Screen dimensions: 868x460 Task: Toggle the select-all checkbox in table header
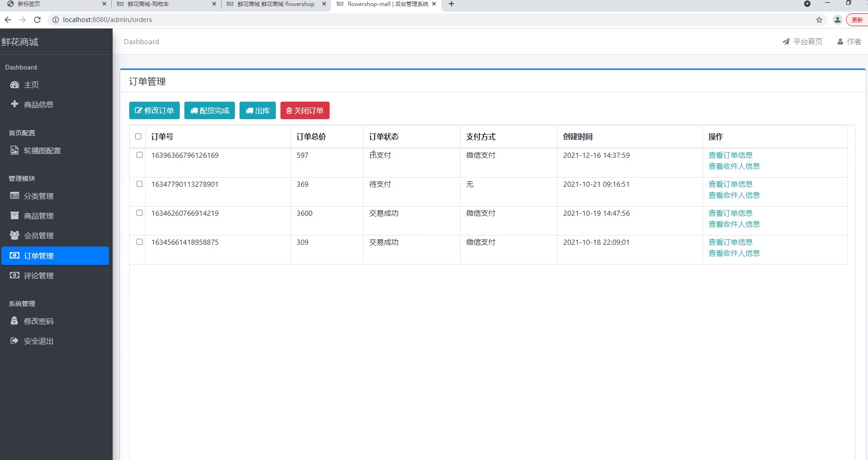coord(138,136)
